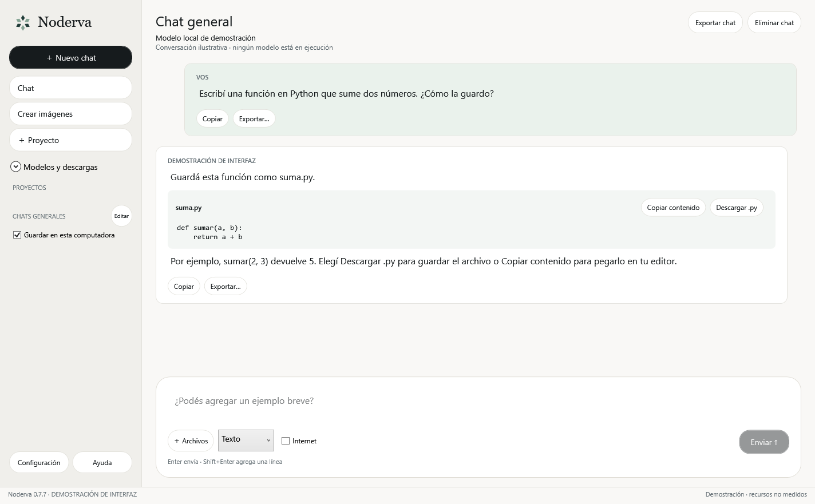Attach files with + Archivos
The width and height of the screenshot is (815, 504).
(x=191, y=441)
